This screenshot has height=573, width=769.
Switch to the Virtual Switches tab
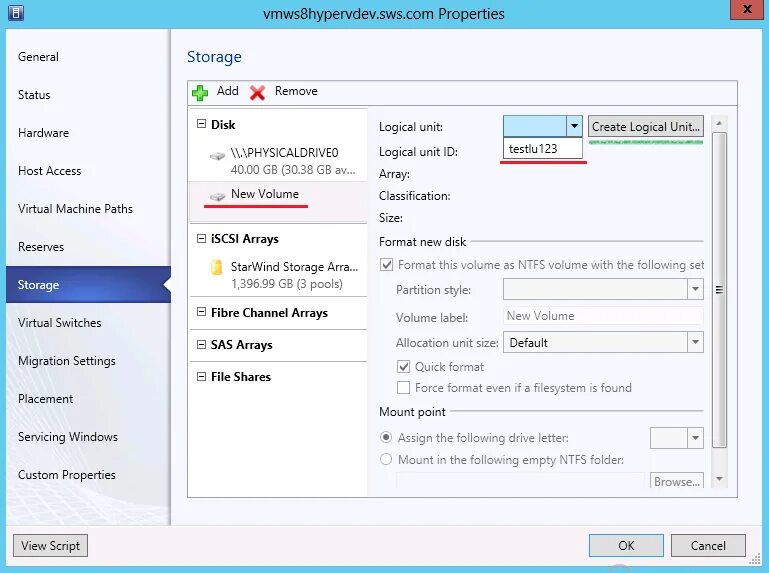point(60,323)
